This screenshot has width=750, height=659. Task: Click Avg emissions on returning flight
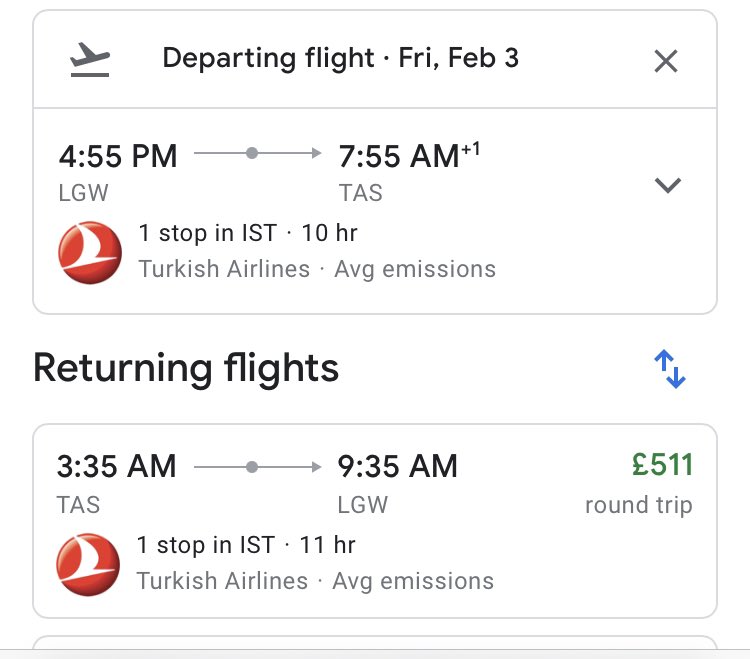[413, 582]
